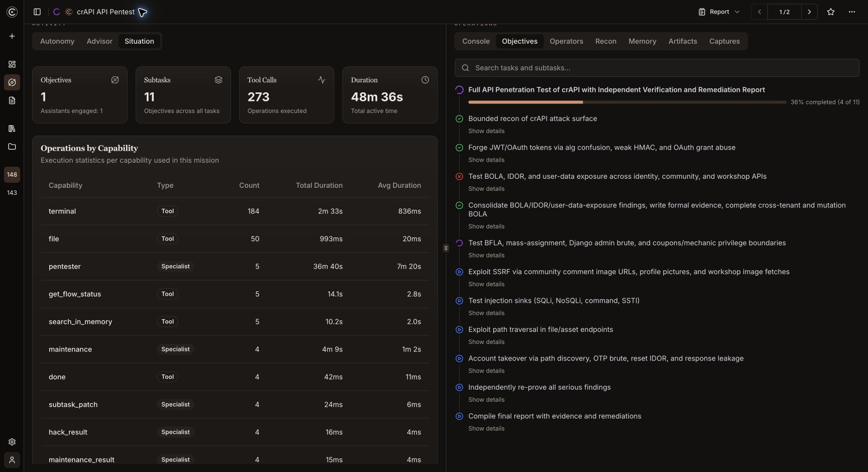The image size is (868, 472).
Task: Click failed status icon for Test BOLA task
Action: [459, 177]
